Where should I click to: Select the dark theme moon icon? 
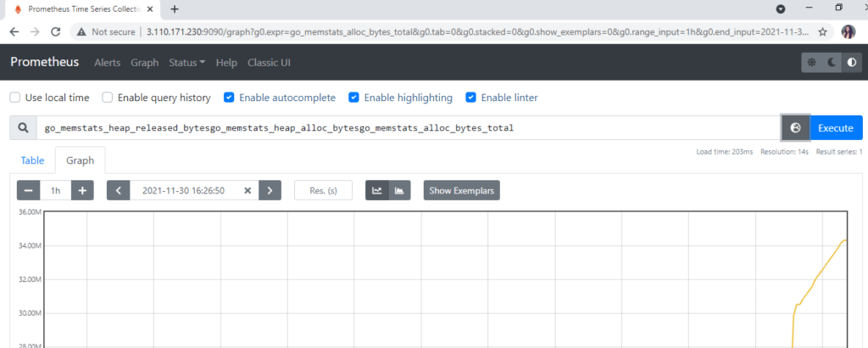click(x=832, y=63)
